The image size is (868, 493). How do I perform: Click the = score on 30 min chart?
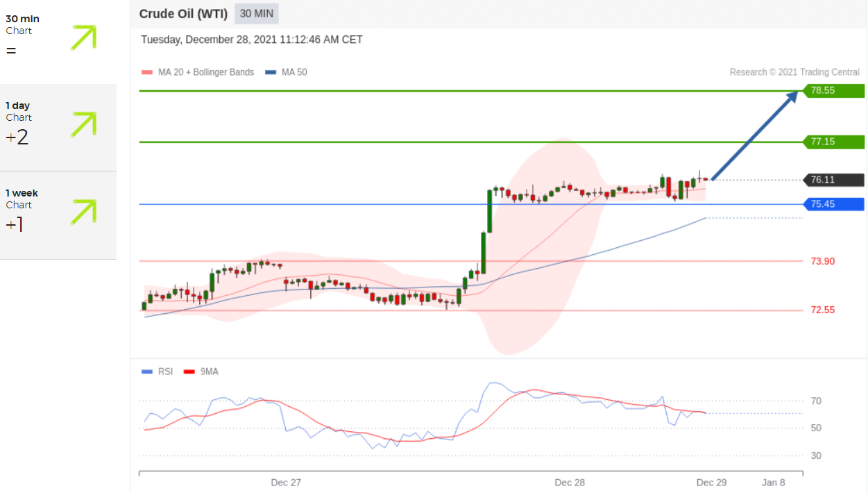point(11,51)
